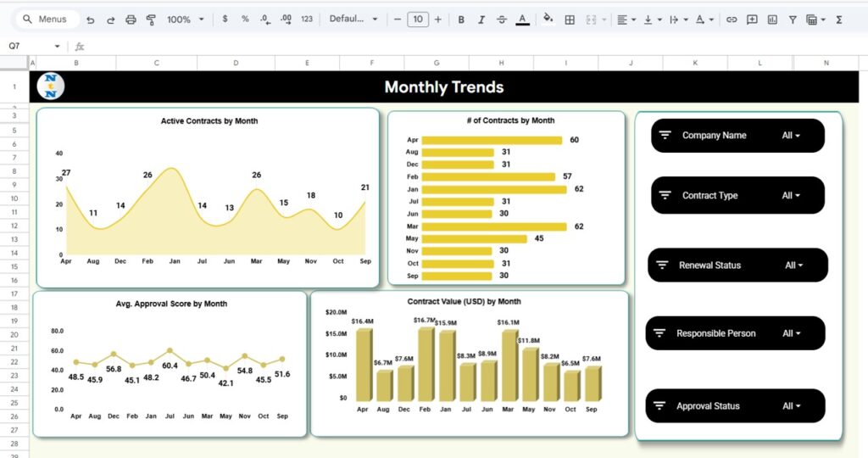Open the filter views table icon dropdown

[816, 20]
